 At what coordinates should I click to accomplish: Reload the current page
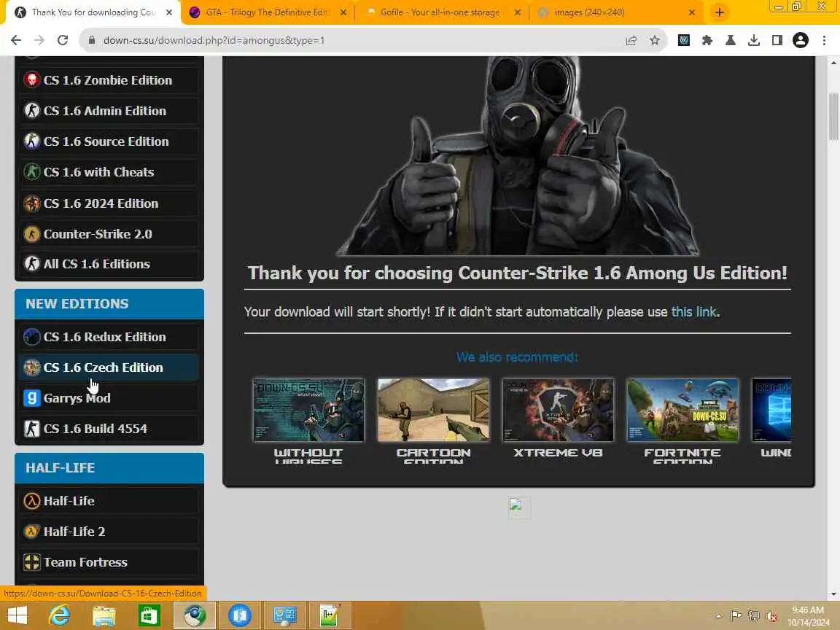click(63, 40)
